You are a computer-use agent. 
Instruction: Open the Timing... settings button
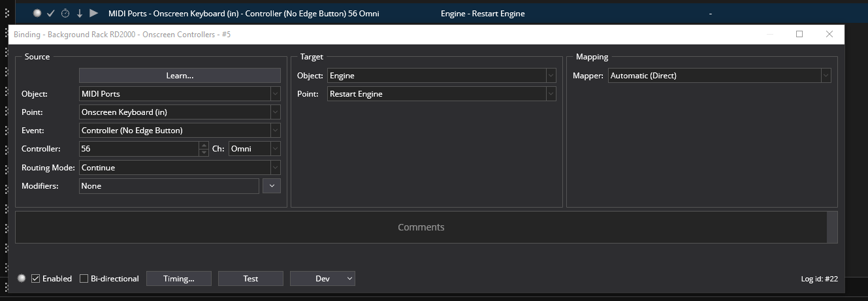coord(178,279)
